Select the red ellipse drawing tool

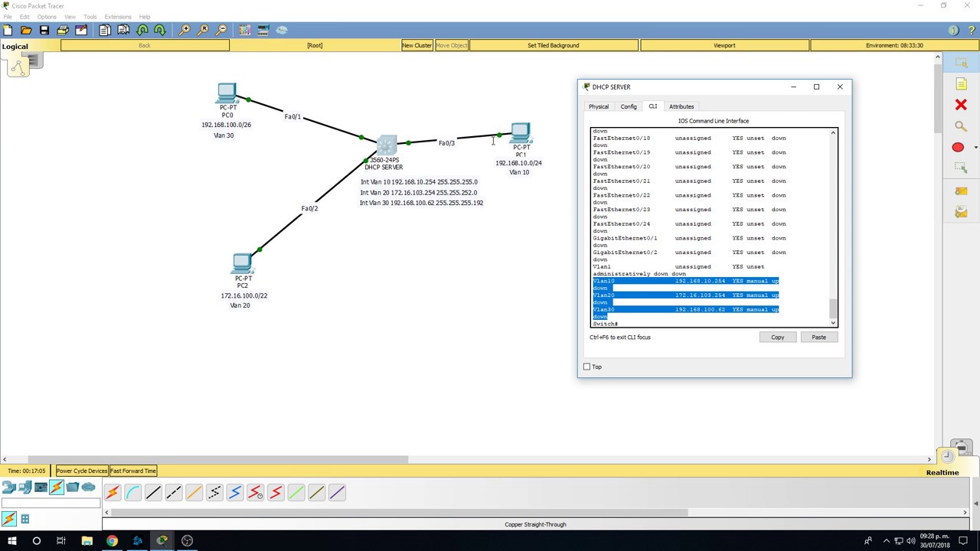958,147
